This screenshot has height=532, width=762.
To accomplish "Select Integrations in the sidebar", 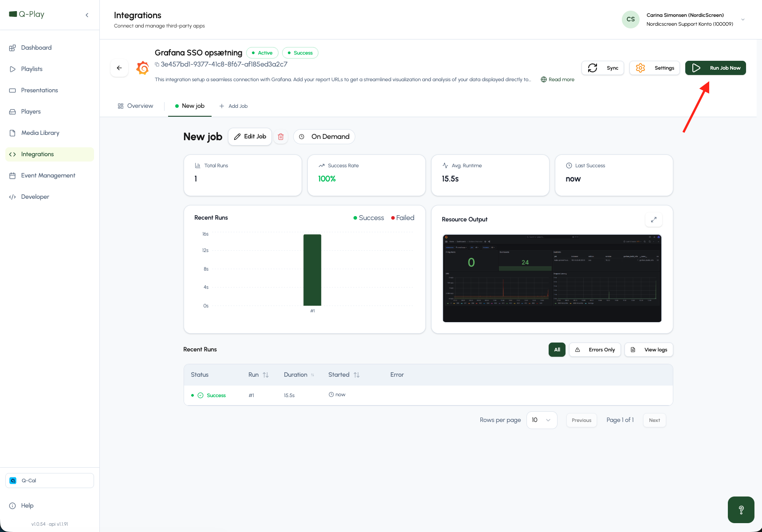I will pos(50,154).
